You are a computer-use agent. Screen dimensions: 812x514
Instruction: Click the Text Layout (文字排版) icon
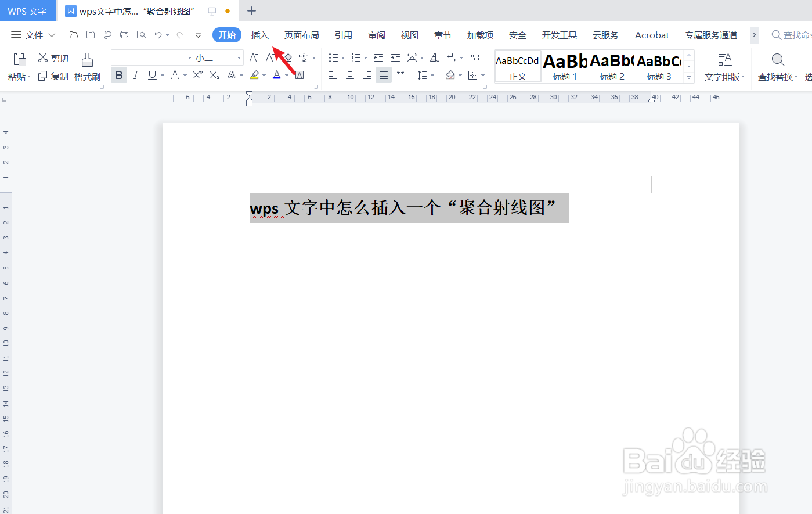pyautogui.click(x=725, y=60)
